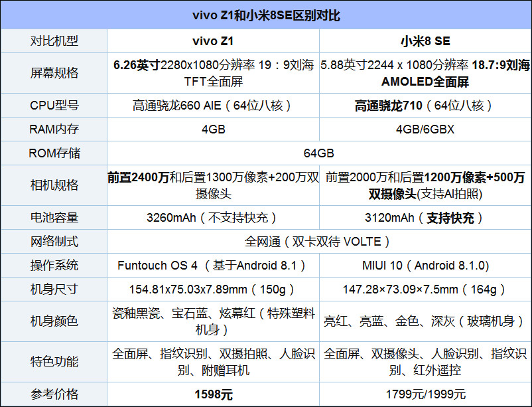
Task: Click the '对比机型' row label
Action: [x=54, y=41]
